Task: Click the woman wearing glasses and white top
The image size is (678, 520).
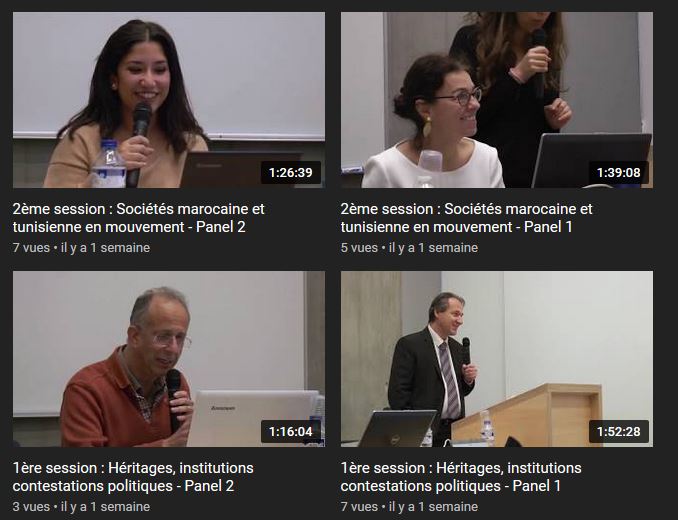Action: [432, 125]
